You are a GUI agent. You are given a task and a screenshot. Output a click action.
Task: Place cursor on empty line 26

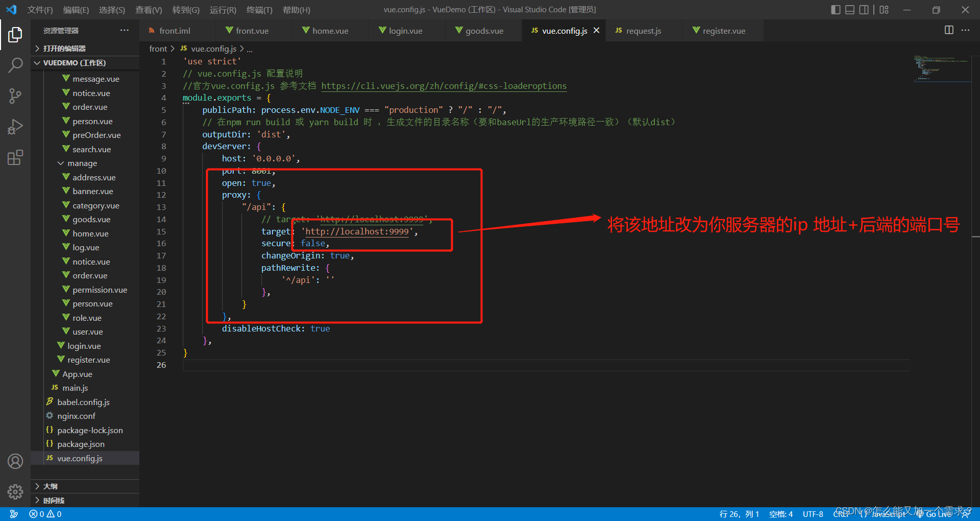(546, 365)
